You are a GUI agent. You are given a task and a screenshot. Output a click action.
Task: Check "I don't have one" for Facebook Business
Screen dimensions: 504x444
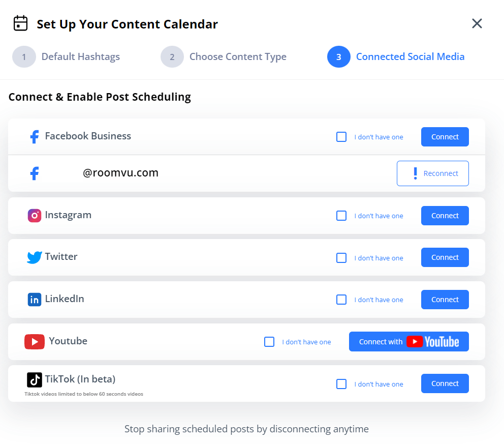pos(341,137)
